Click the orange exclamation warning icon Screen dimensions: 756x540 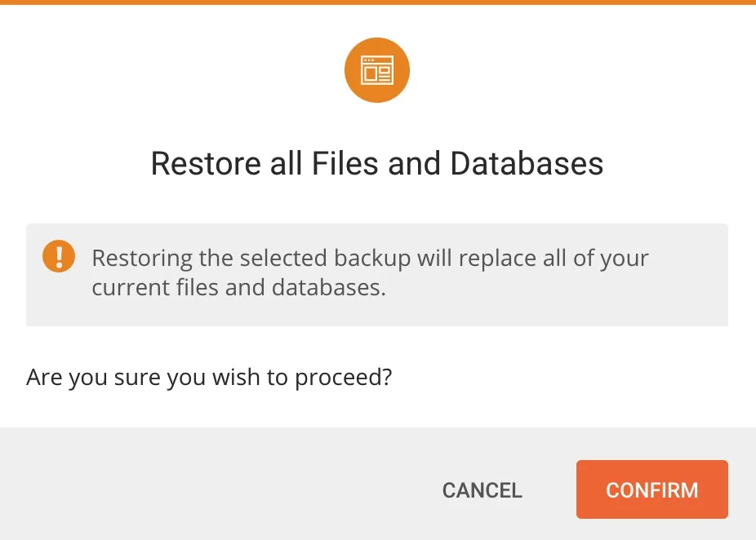[x=58, y=257]
